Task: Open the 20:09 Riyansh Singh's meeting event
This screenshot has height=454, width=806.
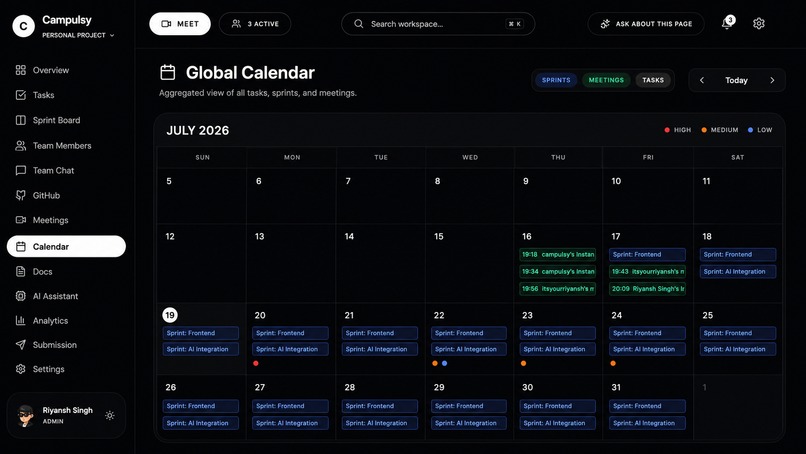Action: point(648,289)
